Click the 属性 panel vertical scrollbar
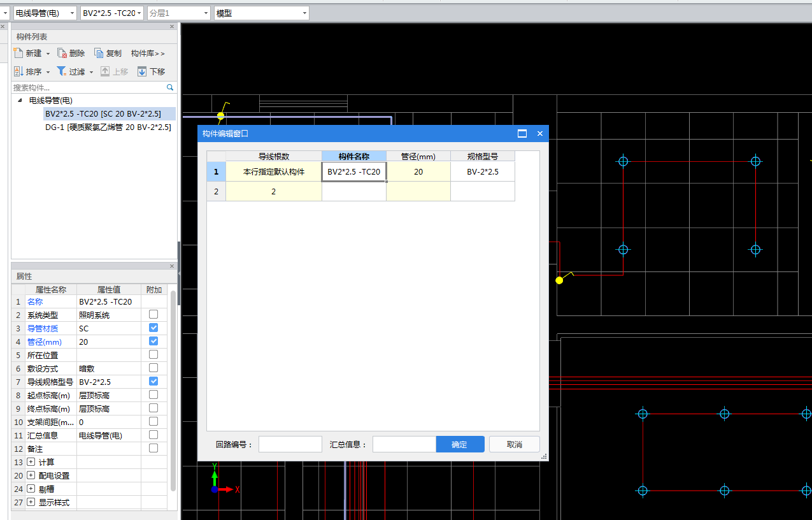This screenshot has width=812, height=520. (x=173, y=391)
